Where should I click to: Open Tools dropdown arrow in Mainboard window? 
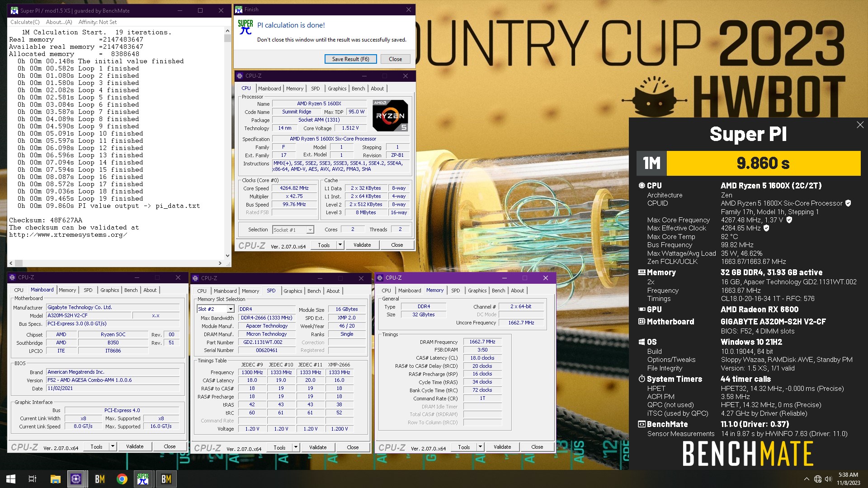(113, 446)
